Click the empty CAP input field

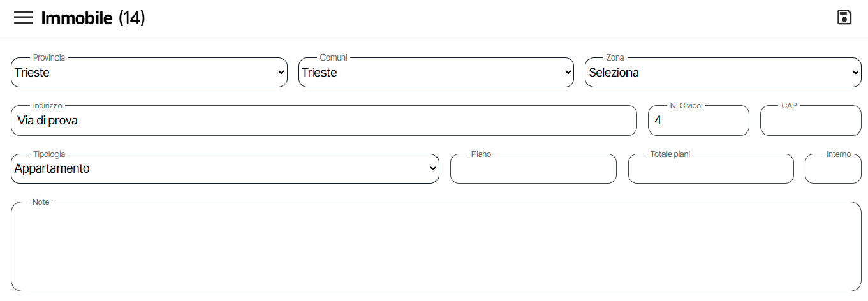(811, 121)
